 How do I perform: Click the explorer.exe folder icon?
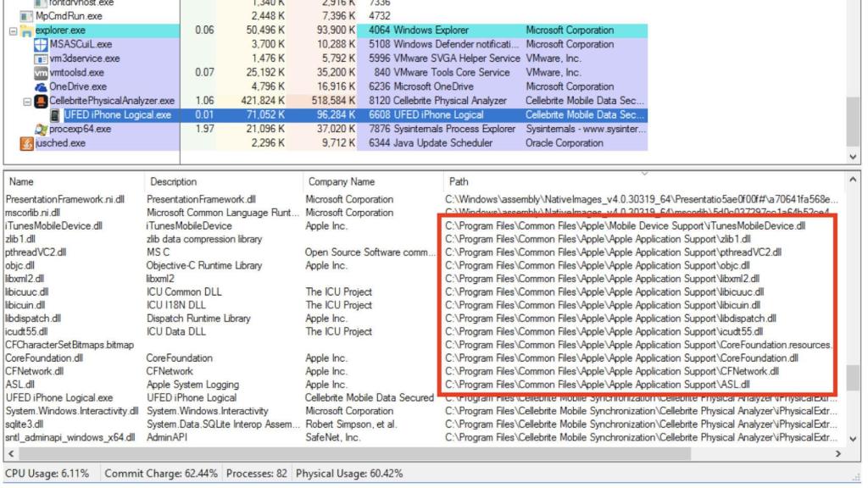tap(27, 30)
